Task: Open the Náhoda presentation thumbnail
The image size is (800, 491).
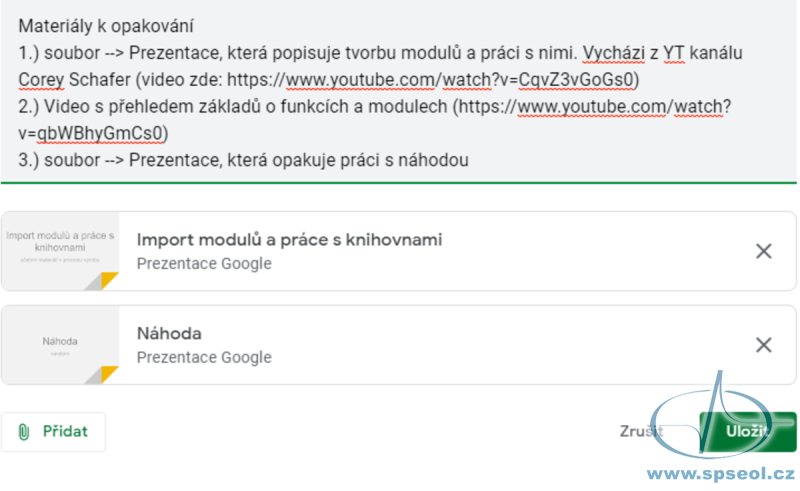Action: tap(60, 345)
